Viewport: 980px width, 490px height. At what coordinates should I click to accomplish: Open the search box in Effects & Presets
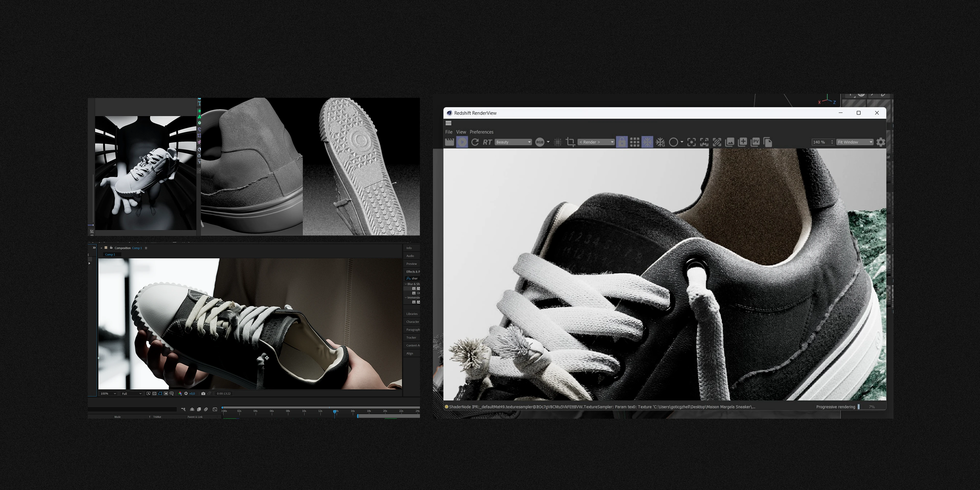pos(413,278)
